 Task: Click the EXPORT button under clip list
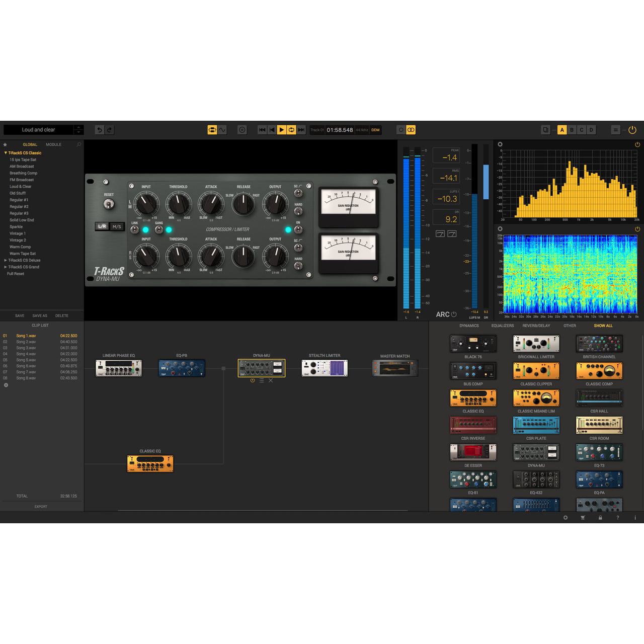pos(41,507)
